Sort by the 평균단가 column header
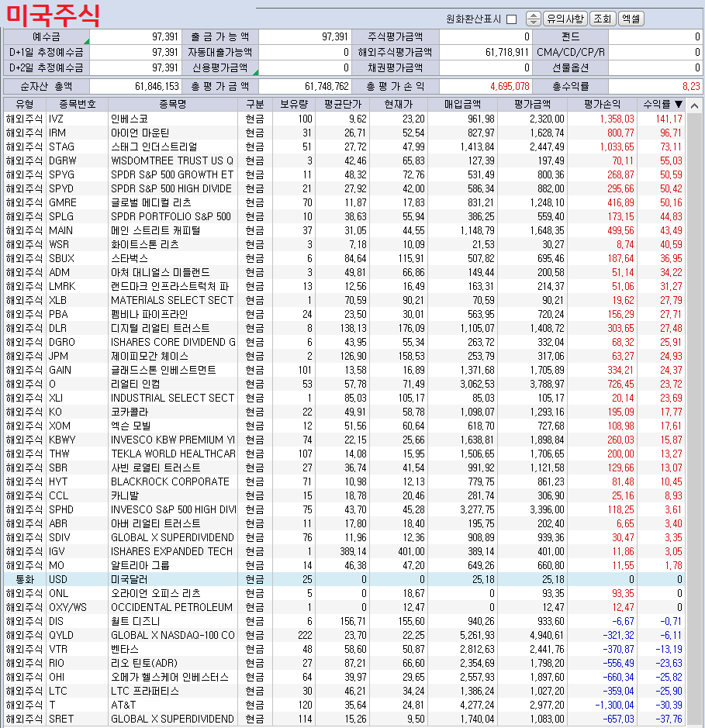 point(343,104)
